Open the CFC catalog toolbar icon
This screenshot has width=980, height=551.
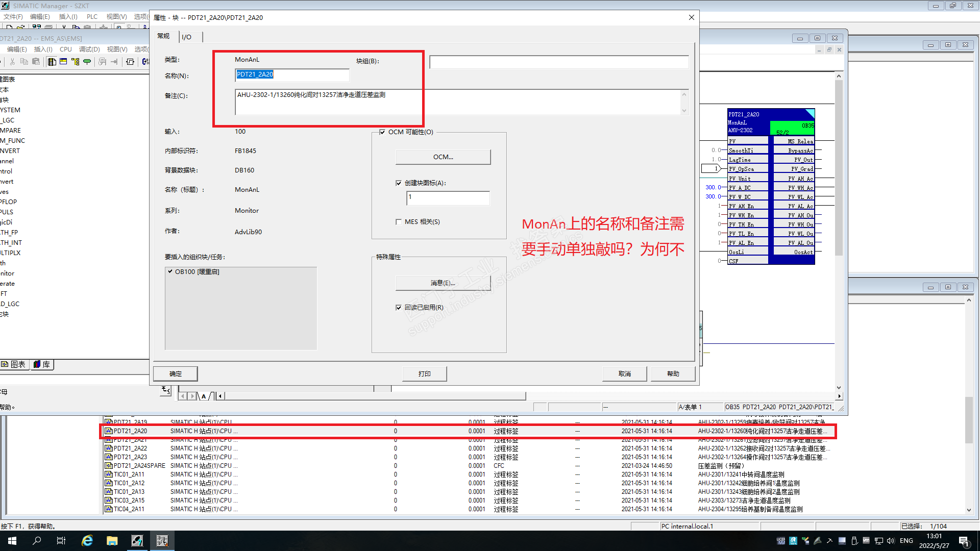tap(52, 62)
